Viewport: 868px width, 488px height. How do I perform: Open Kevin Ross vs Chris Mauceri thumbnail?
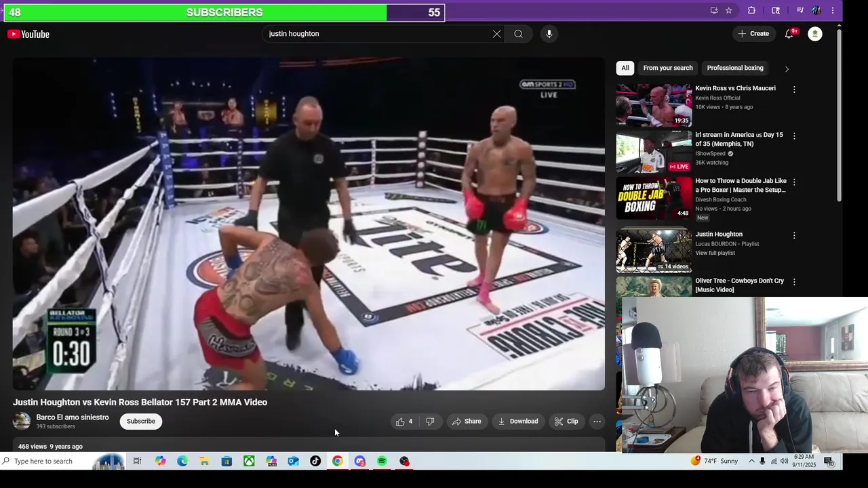click(x=654, y=105)
